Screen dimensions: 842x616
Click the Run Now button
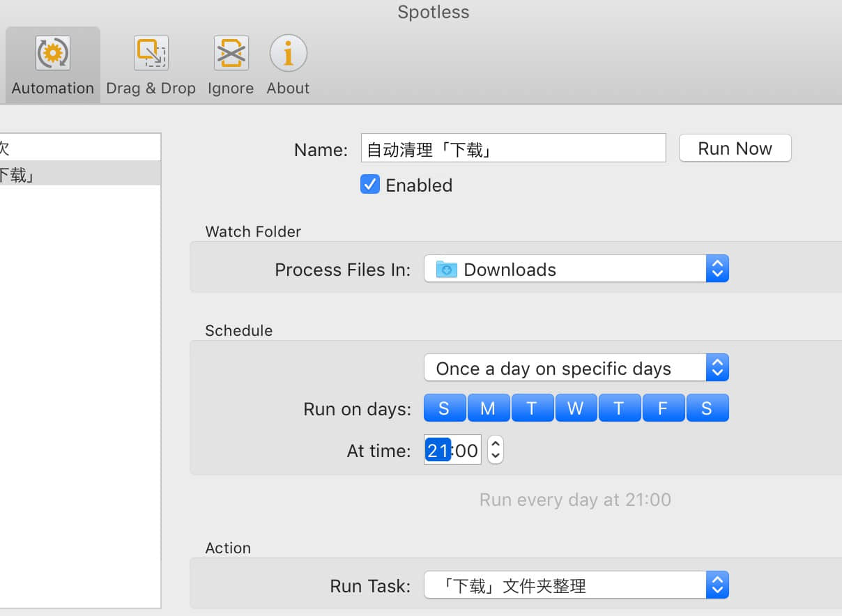[x=735, y=148]
